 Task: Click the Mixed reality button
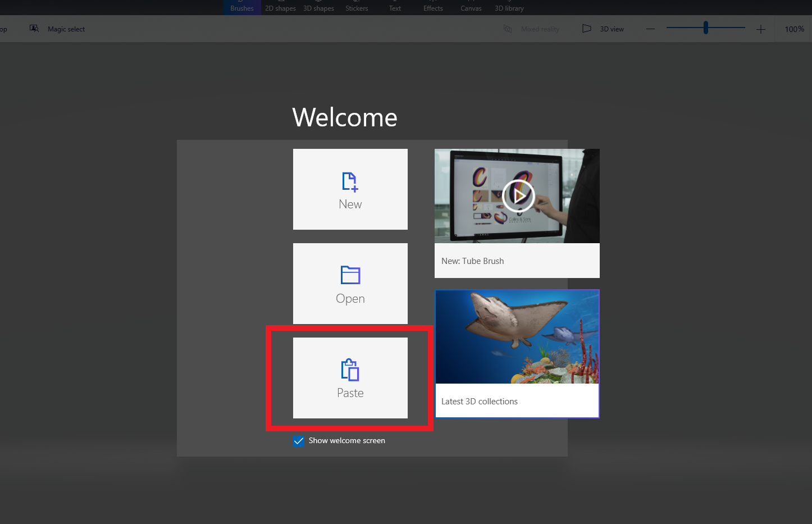[532, 29]
